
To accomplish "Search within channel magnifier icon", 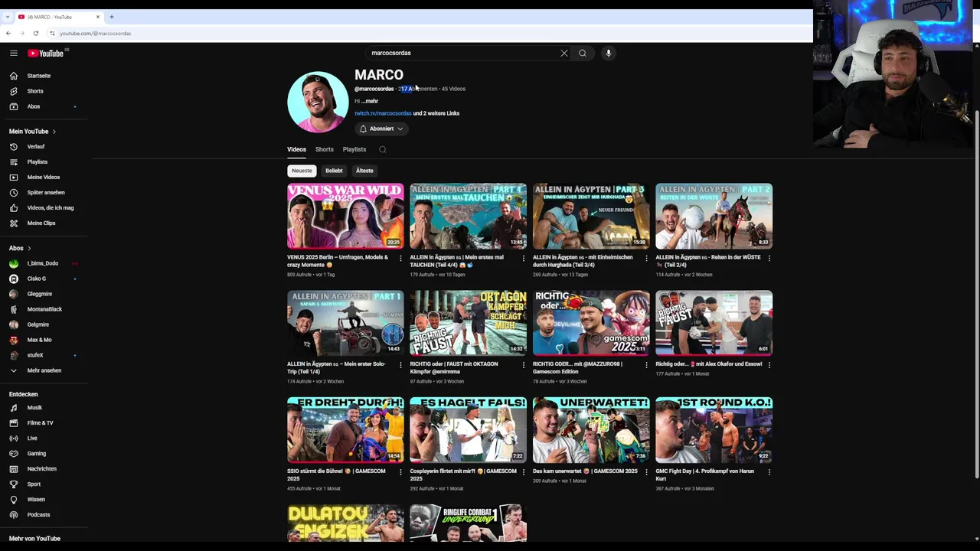I will pos(383,150).
